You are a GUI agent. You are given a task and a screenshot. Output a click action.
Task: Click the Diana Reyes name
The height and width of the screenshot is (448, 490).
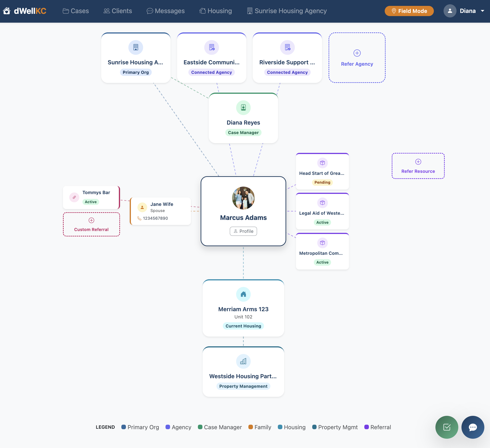[x=243, y=123]
